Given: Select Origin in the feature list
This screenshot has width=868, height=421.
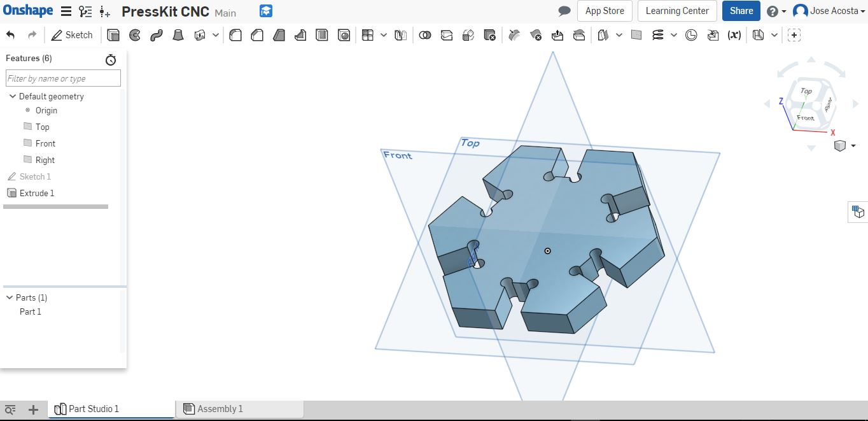Looking at the screenshot, I should click(46, 110).
